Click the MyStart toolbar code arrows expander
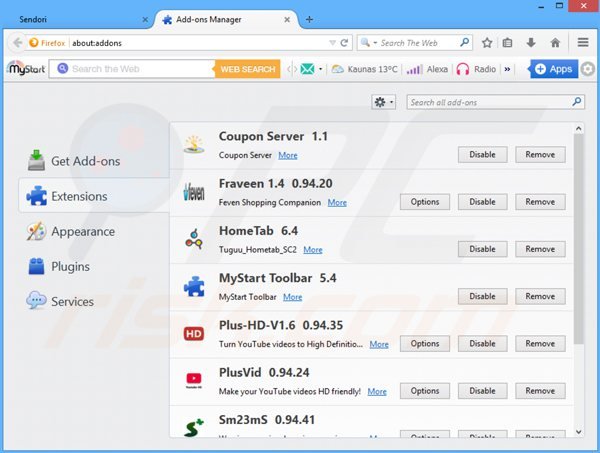The height and width of the screenshot is (453, 600). tap(292, 69)
